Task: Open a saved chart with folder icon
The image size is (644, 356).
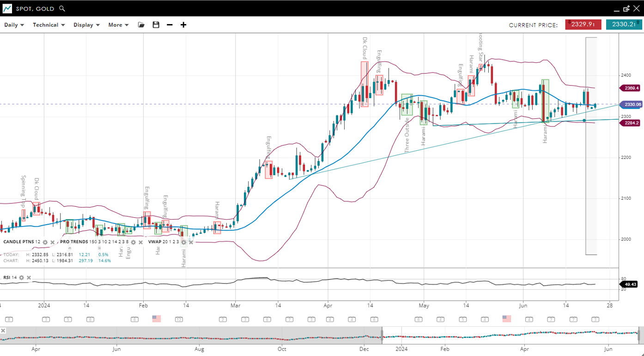Action: coord(141,25)
